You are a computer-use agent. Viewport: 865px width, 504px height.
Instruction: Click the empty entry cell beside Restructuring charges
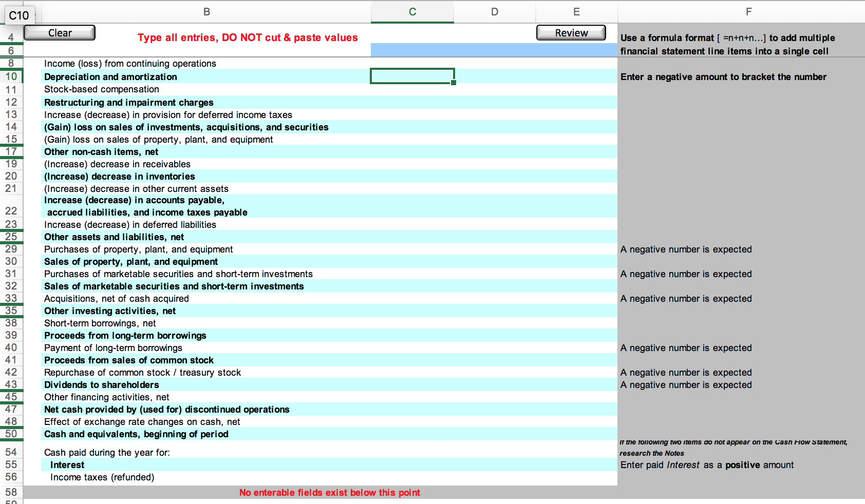412,102
